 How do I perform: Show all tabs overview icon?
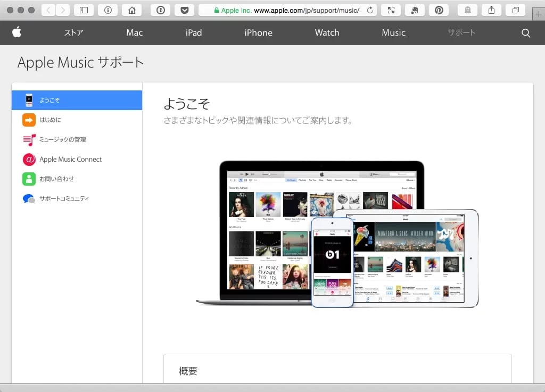tap(515, 10)
